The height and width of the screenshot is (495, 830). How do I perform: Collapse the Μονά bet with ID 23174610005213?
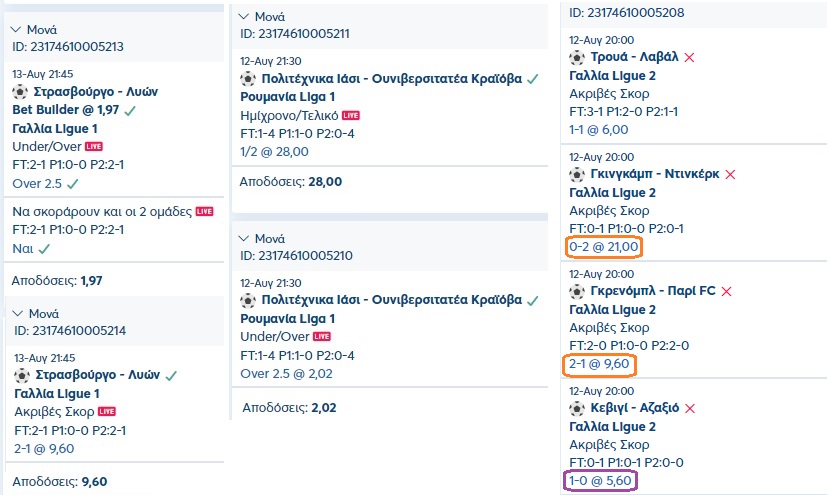(17, 29)
